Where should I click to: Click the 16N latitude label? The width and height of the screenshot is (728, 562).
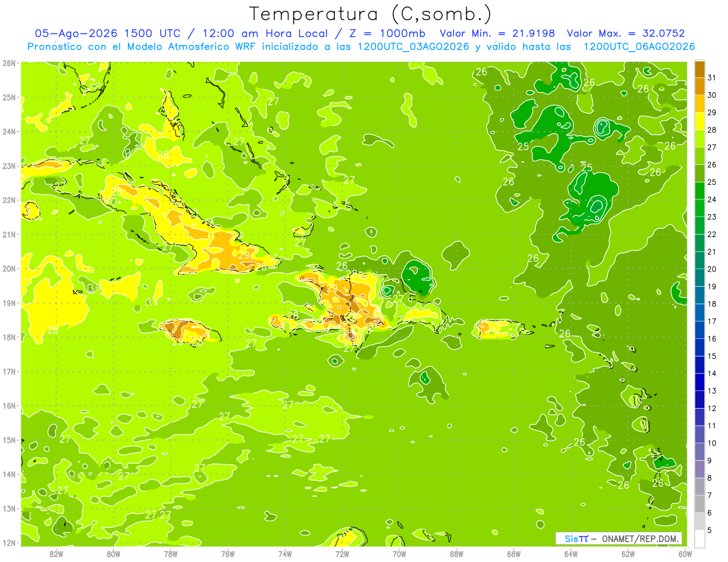pyautogui.click(x=9, y=406)
